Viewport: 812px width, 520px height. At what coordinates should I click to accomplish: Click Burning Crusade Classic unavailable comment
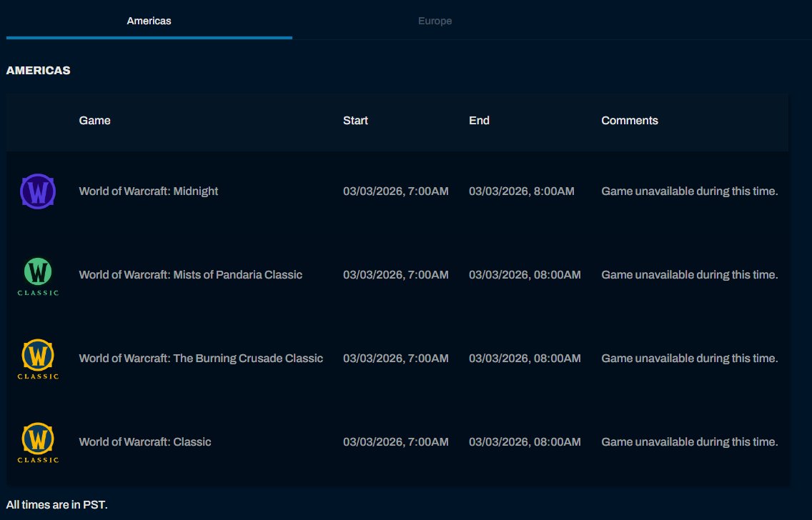click(690, 358)
